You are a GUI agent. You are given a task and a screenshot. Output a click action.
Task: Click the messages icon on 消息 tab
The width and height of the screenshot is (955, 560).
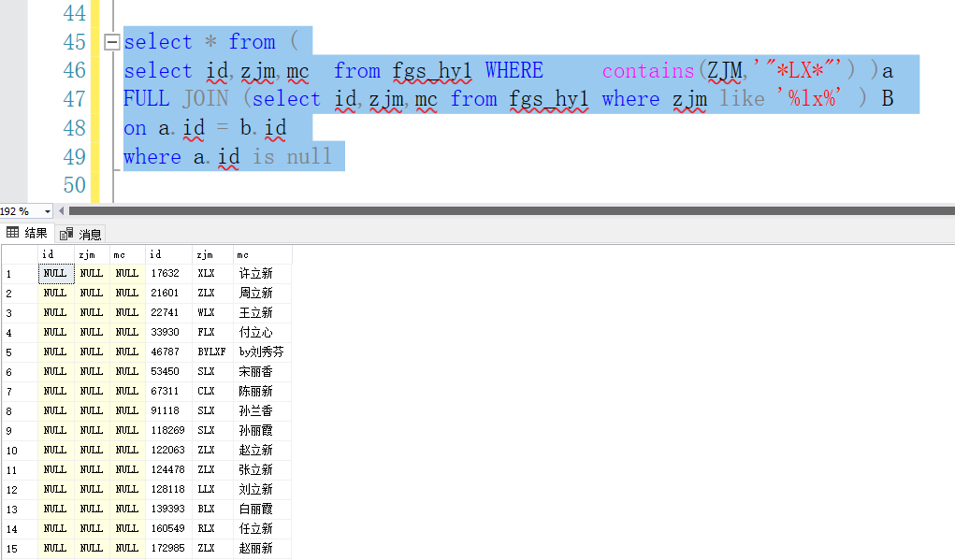click(x=66, y=234)
